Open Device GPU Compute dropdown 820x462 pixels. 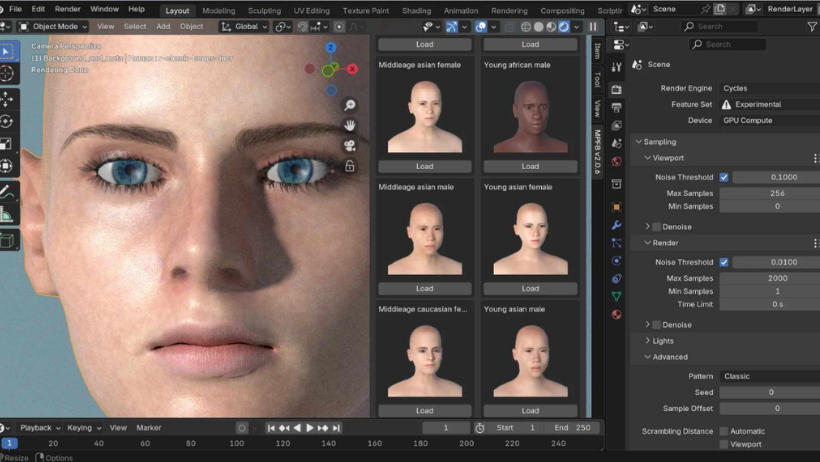pos(769,120)
